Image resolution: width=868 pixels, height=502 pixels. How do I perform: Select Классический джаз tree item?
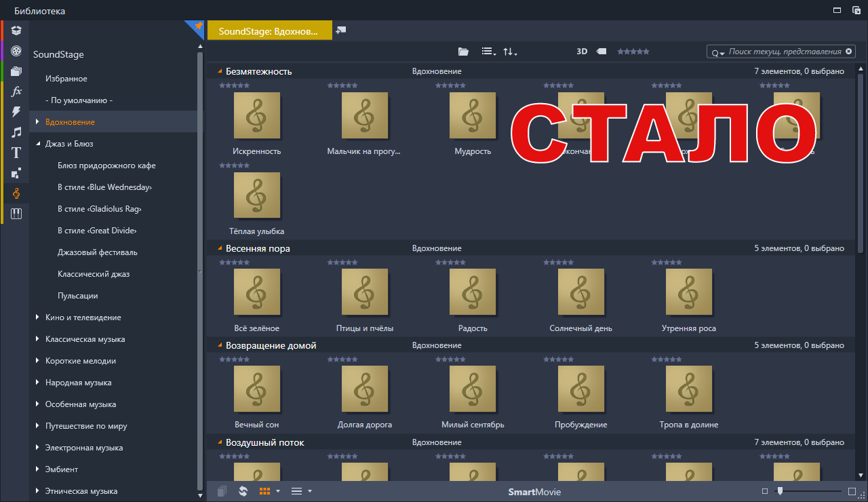tap(94, 274)
